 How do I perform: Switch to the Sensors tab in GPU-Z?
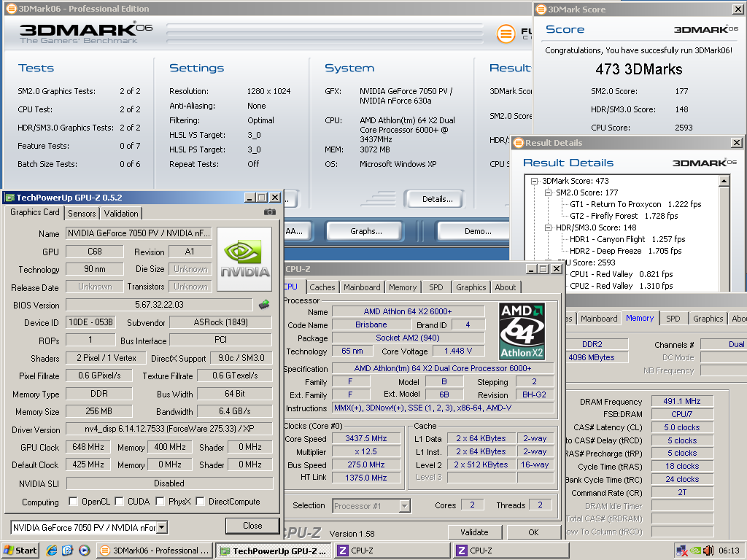coord(82,214)
